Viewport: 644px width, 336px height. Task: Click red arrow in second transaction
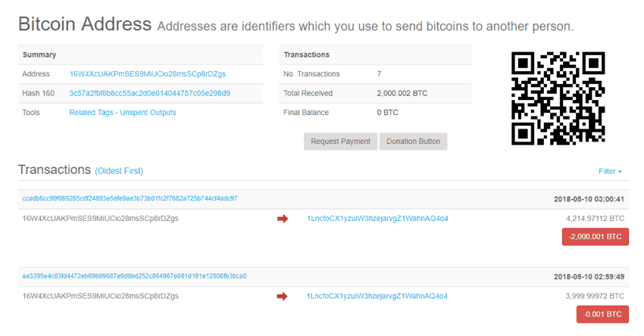coord(283,296)
